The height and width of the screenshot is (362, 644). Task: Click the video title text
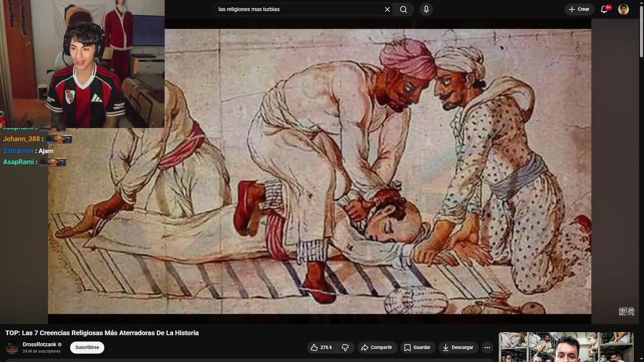tap(102, 333)
